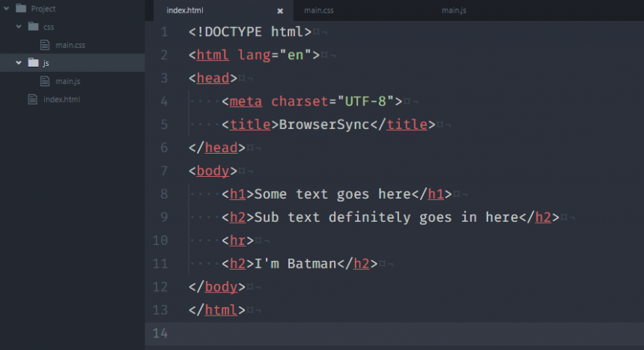This screenshot has width=644, height=350.
Task: Open main.js from the tree view
Action: click(67, 81)
